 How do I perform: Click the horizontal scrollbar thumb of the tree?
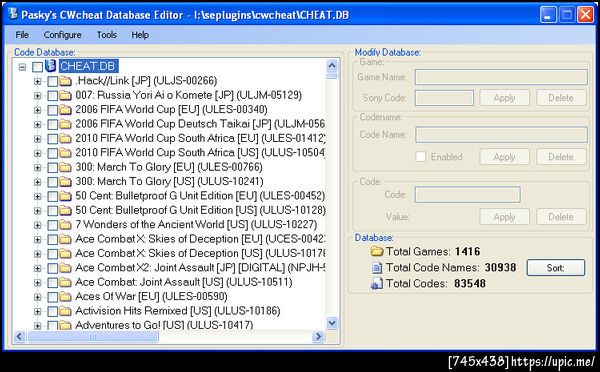[93, 336]
